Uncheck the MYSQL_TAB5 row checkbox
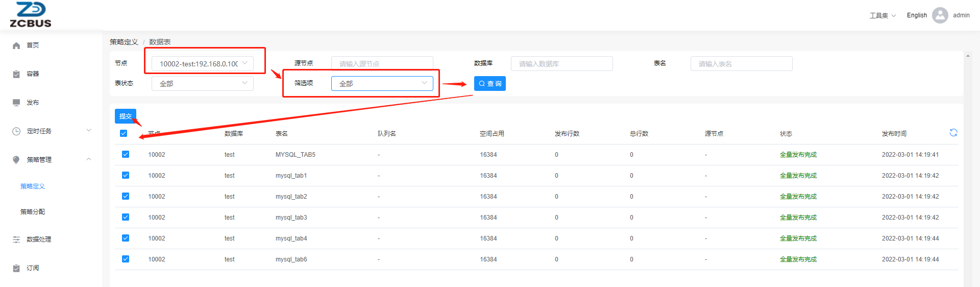Viewport: 980px width, 287px height. (x=126, y=154)
